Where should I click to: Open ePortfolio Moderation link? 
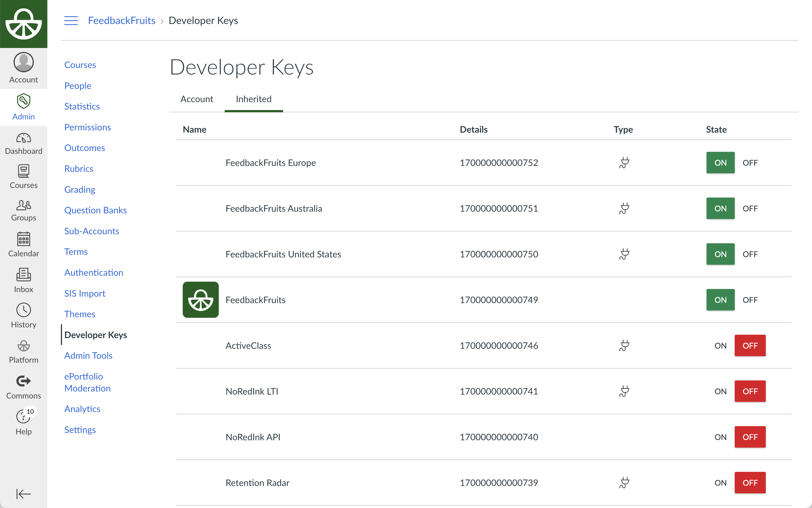[x=88, y=382]
